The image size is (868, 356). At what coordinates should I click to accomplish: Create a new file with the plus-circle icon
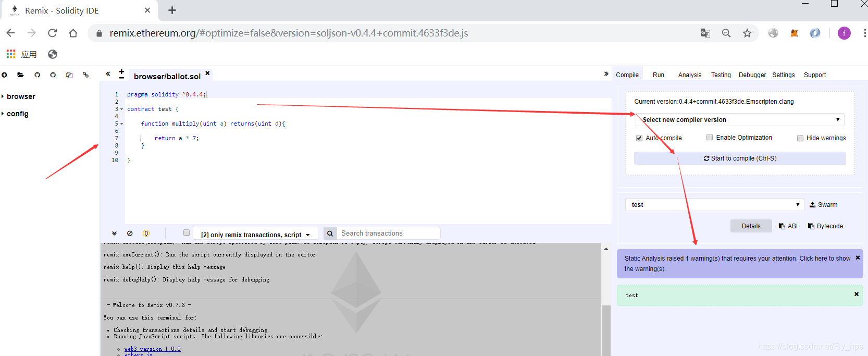click(x=4, y=75)
